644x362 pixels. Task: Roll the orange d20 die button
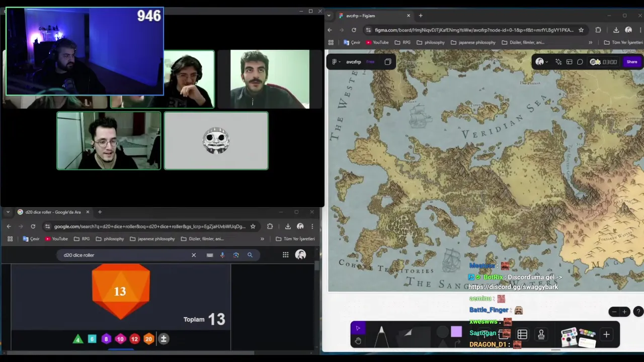point(148,339)
